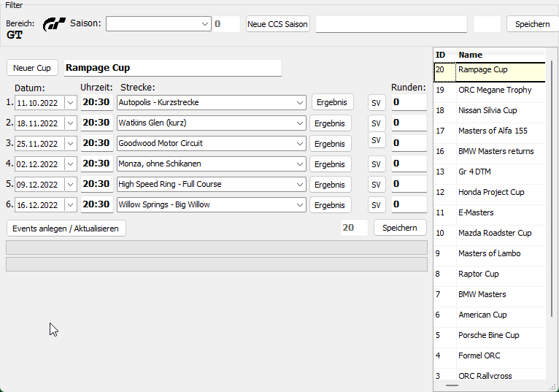The height and width of the screenshot is (392, 559).
Task: Open Ergebnis for the Goodwood race
Action: click(x=331, y=144)
